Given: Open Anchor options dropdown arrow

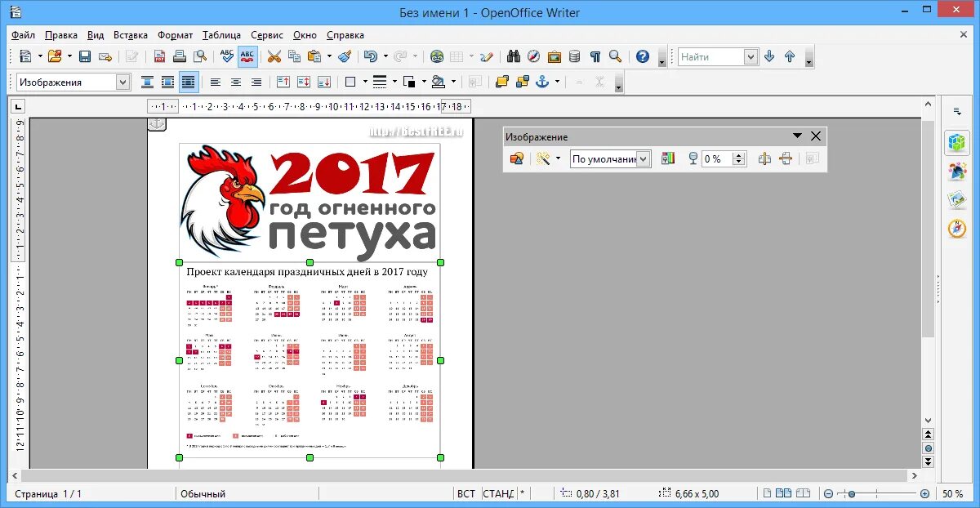Looking at the screenshot, I should [558, 82].
